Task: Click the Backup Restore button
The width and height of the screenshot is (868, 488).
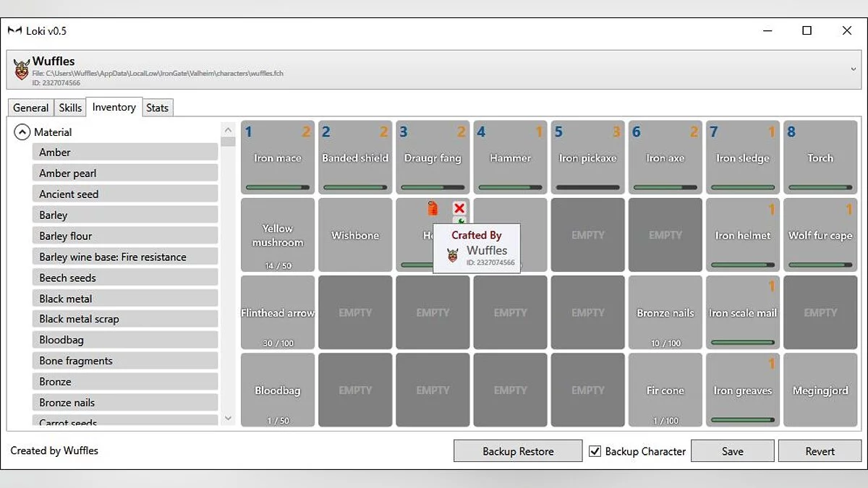Action: point(518,451)
